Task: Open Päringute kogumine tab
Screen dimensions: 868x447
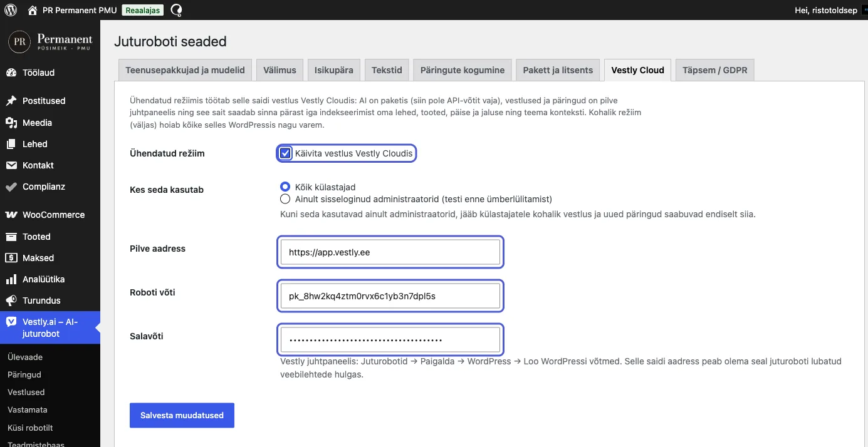Action: [463, 70]
